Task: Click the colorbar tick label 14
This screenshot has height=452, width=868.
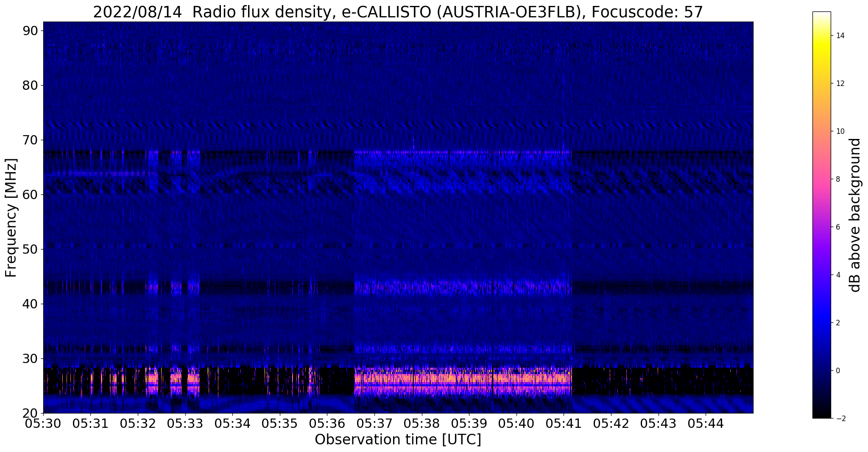Action: [x=840, y=36]
